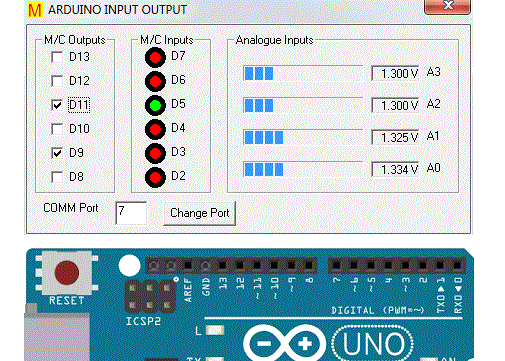Click the A2 analogue level bar
This screenshot has width=505, height=361.
pyautogui.click(x=303, y=105)
